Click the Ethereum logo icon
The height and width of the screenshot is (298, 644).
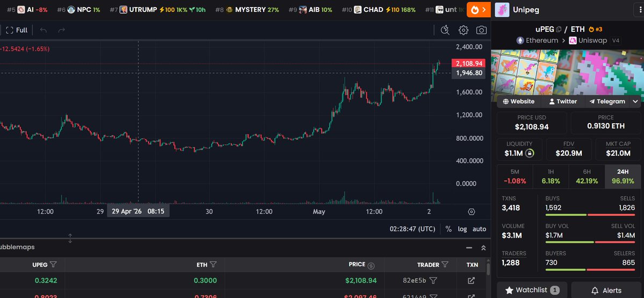click(x=520, y=40)
